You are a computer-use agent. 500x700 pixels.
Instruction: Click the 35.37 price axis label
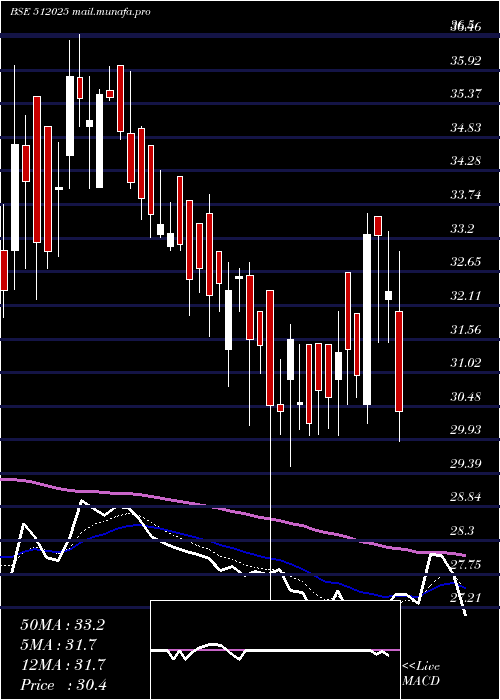click(x=466, y=94)
